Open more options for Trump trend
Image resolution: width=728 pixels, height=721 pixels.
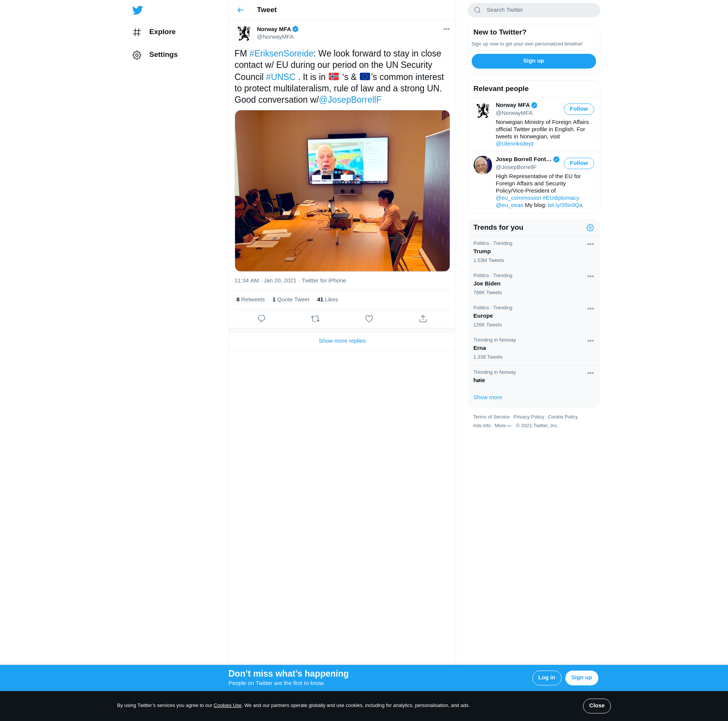590,245
